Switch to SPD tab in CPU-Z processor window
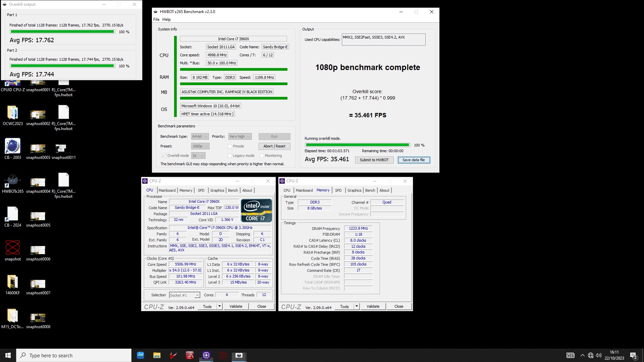The image size is (644, 362). pyautogui.click(x=201, y=190)
